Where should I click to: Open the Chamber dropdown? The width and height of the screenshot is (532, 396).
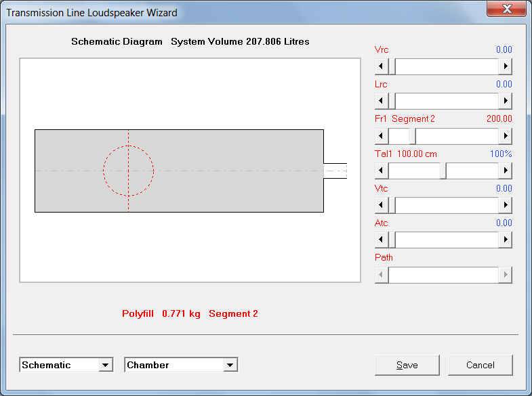pos(230,365)
